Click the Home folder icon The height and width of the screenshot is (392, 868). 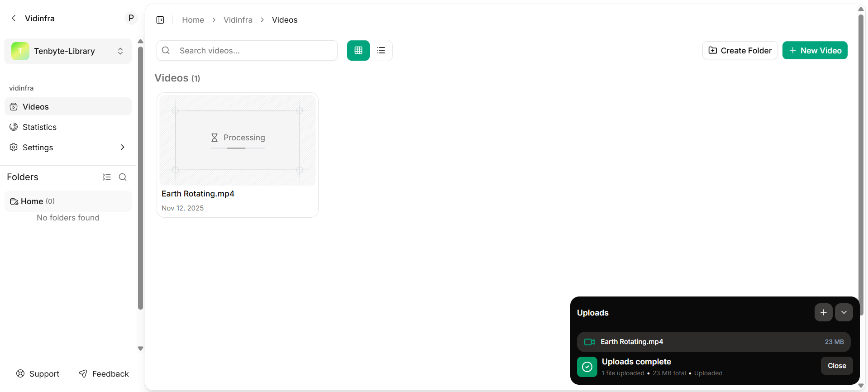[x=14, y=201]
